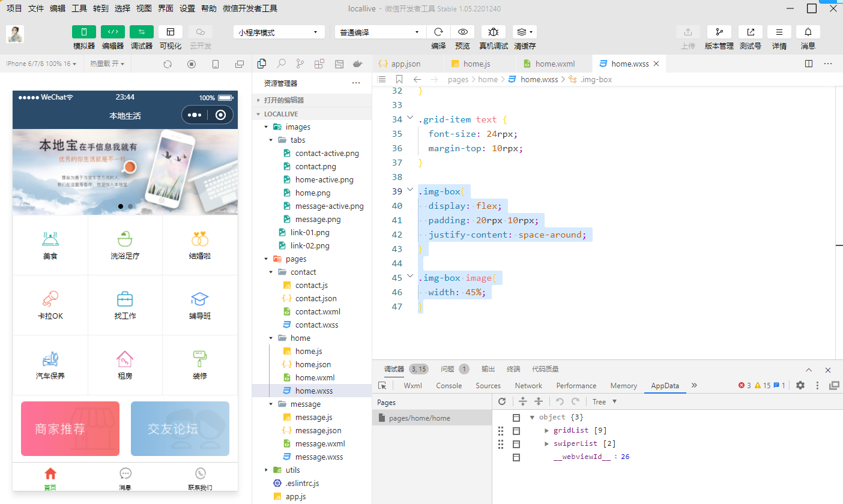Open the extensions blocks icon

point(319,64)
